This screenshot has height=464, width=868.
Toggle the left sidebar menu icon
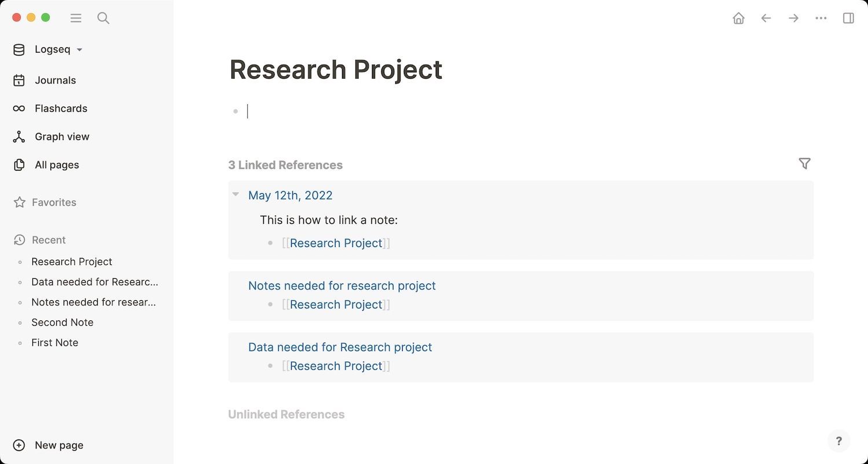[76, 18]
